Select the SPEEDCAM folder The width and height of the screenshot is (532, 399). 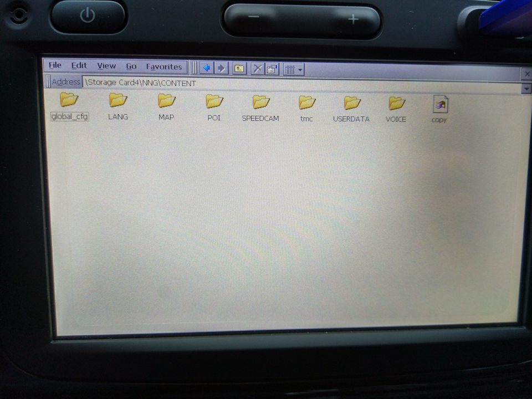pos(260,102)
